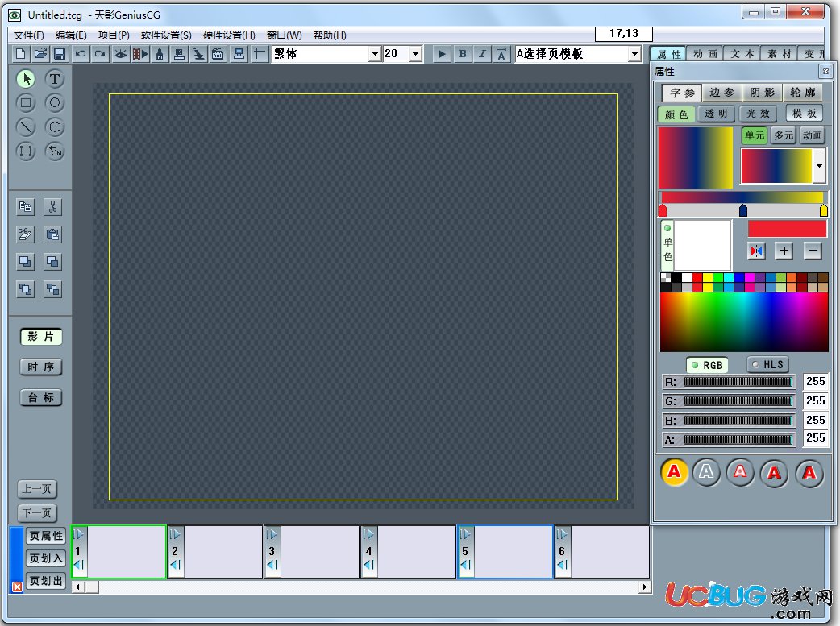
Task: Click the 下一页 next page button
Action: pyautogui.click(x=37, y=513)
